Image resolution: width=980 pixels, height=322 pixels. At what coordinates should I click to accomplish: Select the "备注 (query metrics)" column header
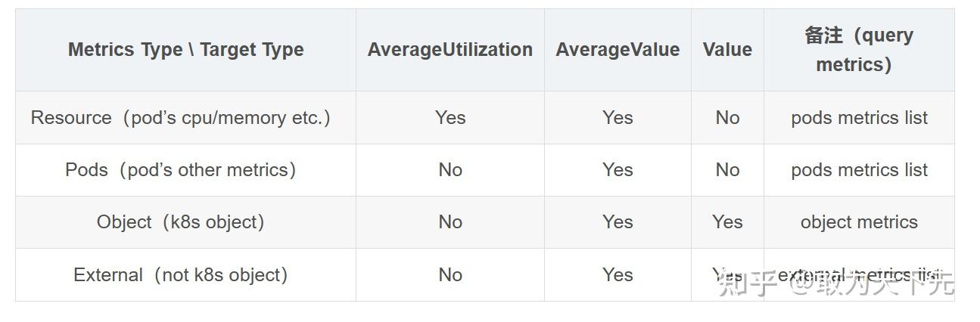pos(859,50)
